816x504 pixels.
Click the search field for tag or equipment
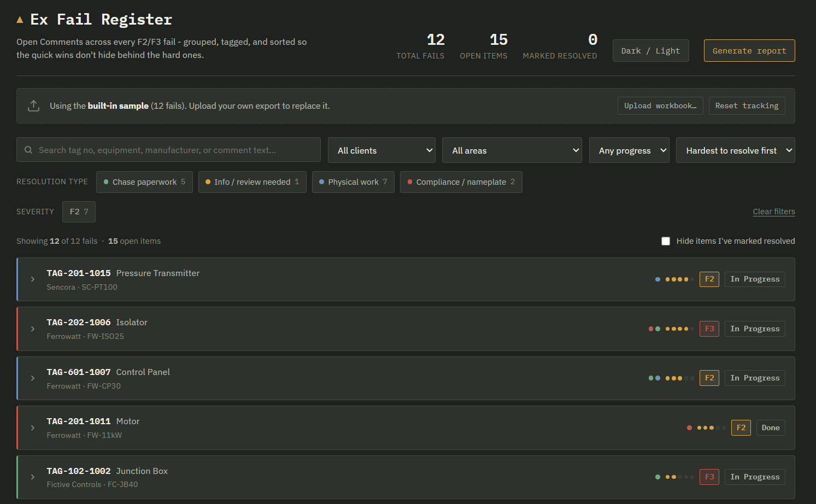168,150
